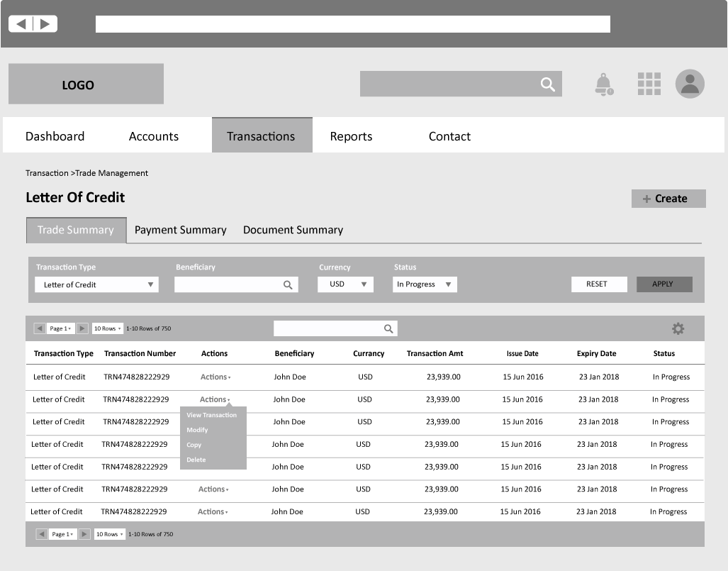Screen dimensions: 728x571
Task: Click the Beneficiary filter search icon
Action: (x=288, y=285)
